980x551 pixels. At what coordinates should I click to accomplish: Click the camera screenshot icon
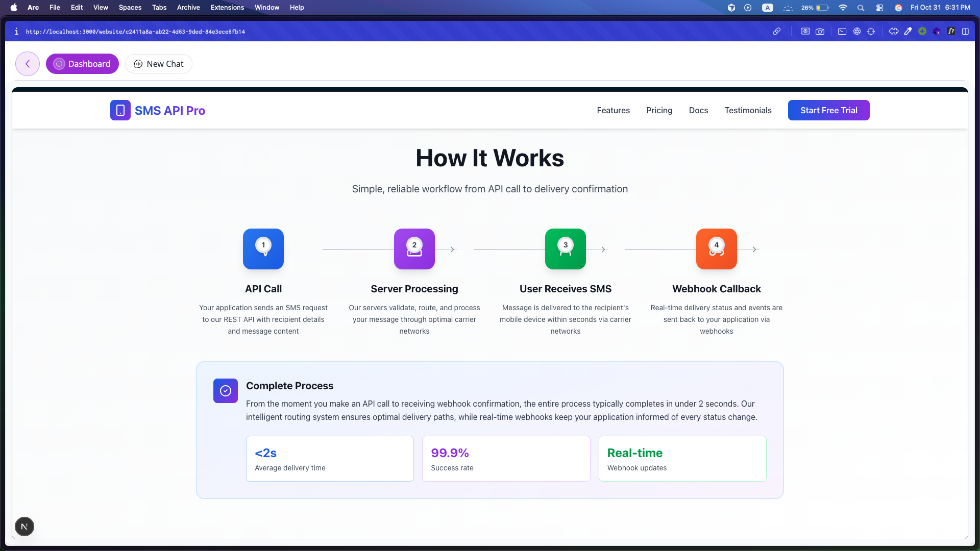[x=820, y=32]
